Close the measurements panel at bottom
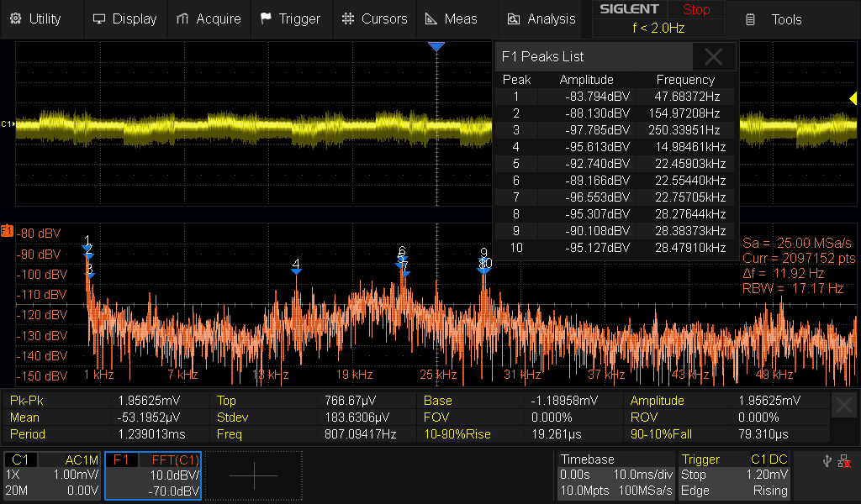Screen dimensions: 861x504 point(844,406)
